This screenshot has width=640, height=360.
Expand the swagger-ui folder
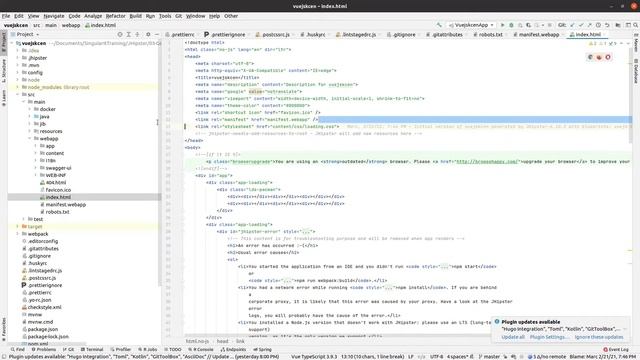(x=36, y=168)
